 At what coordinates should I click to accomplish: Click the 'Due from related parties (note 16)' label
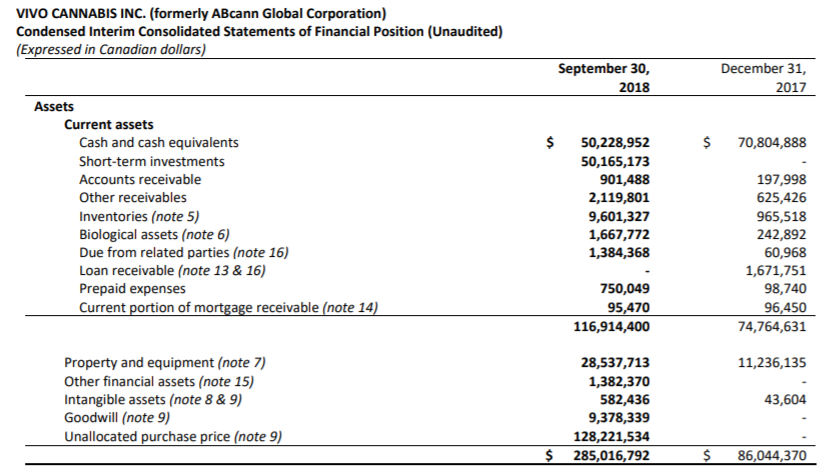(x=184, y=252)
